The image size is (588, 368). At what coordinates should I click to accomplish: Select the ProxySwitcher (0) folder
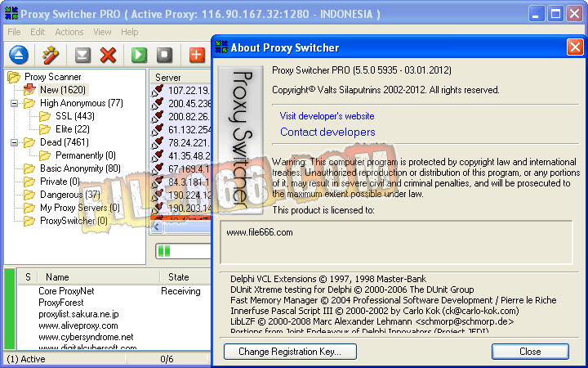[x=73, y=221]
